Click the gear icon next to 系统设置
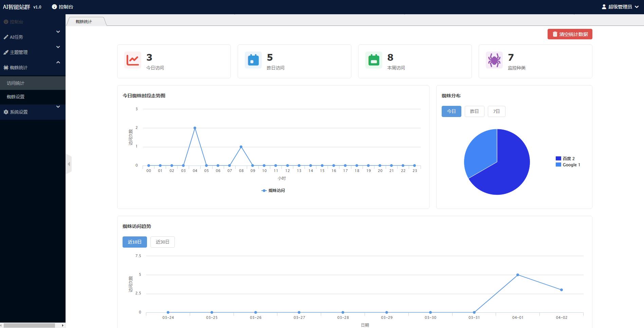This screenshot has width=644, height=328. pyautogui.click(x=6, y=112)
